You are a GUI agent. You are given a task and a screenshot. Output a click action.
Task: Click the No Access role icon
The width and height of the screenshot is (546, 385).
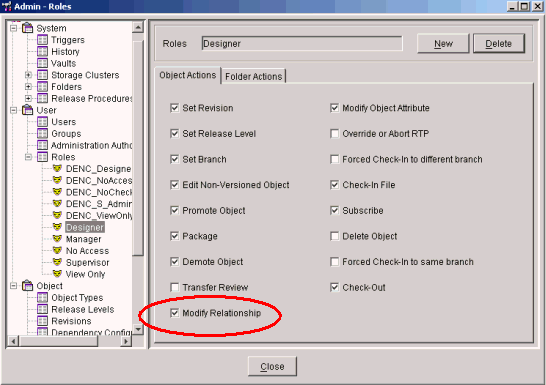coord(57,250)
